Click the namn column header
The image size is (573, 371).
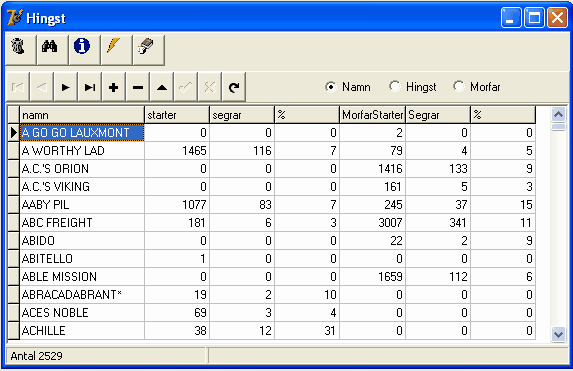82,115
